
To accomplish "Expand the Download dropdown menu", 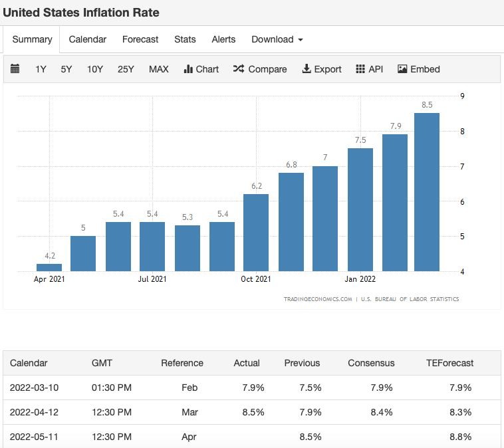I will click(x=277, y=39).
